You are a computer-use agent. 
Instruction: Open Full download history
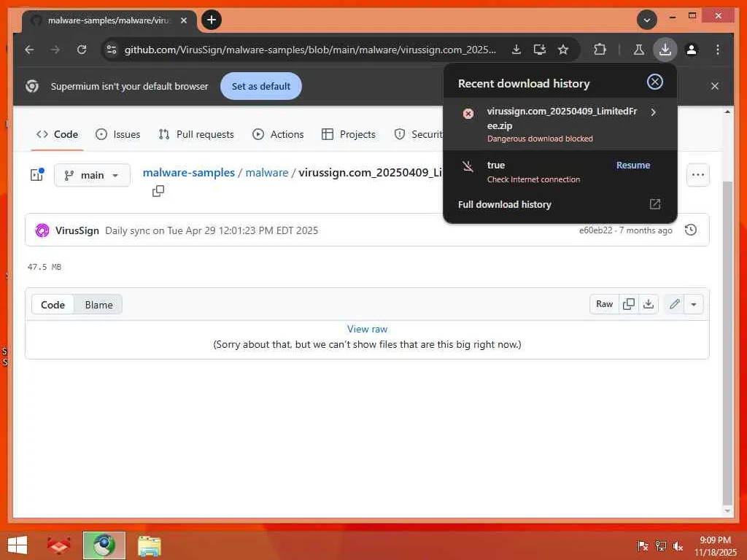pos(560,204)
